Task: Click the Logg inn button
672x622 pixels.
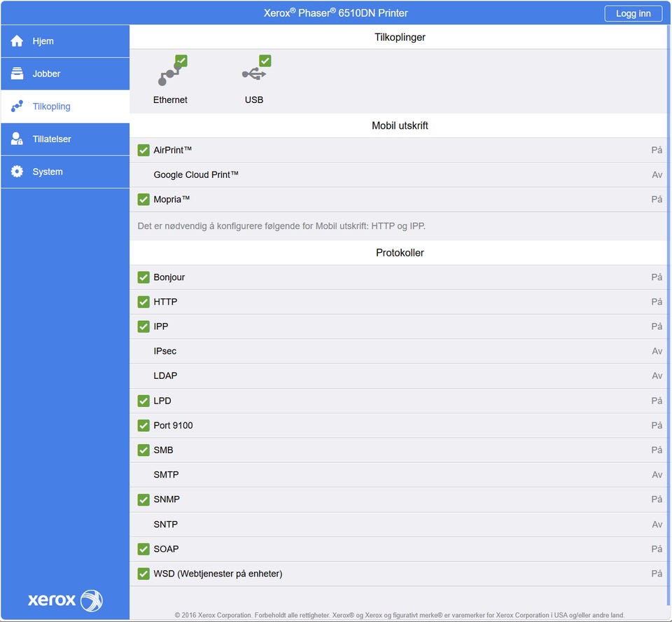Action: click(633, 13)
